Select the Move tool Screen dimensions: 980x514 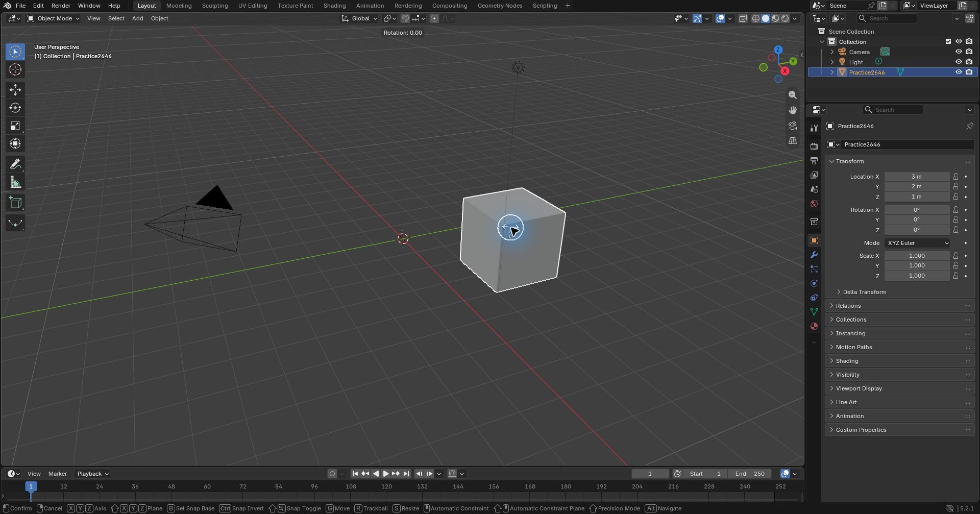[15, 90]
